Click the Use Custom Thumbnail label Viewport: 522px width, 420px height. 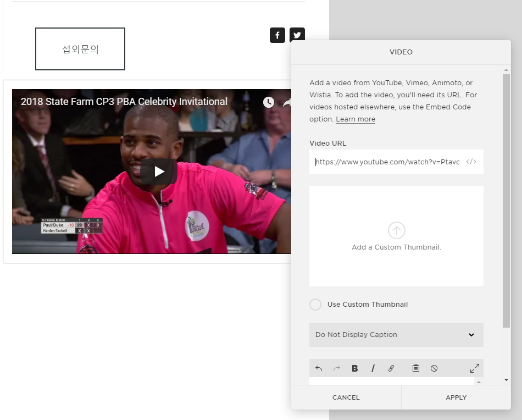(368, 305)
